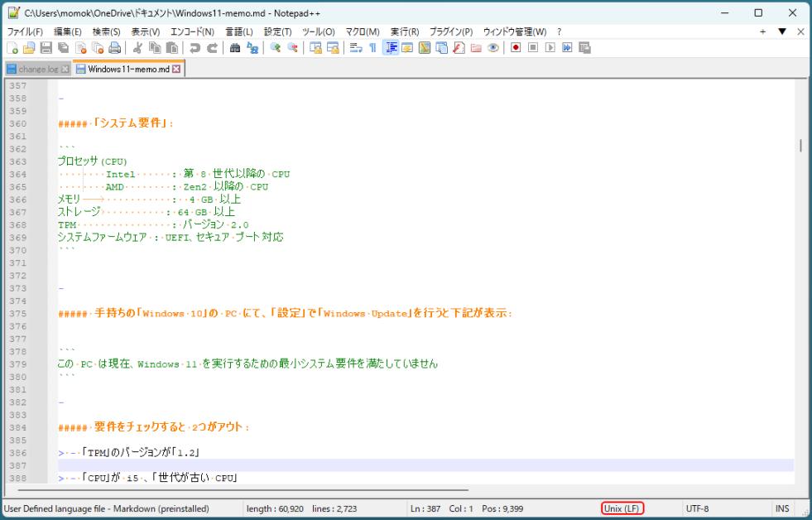Viewport: 812px width, 520px height.
Task: Click the Markdown language status field
Action: 106,508
